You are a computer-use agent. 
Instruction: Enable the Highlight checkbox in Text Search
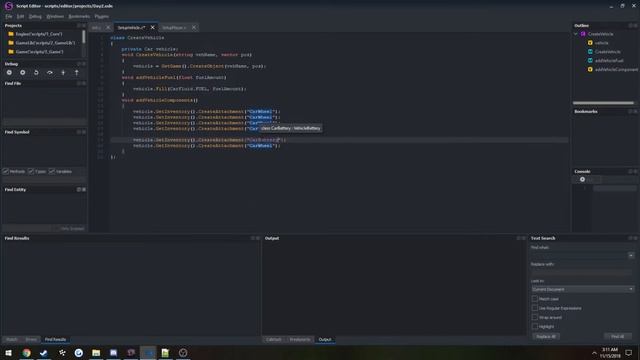(535, 327)
